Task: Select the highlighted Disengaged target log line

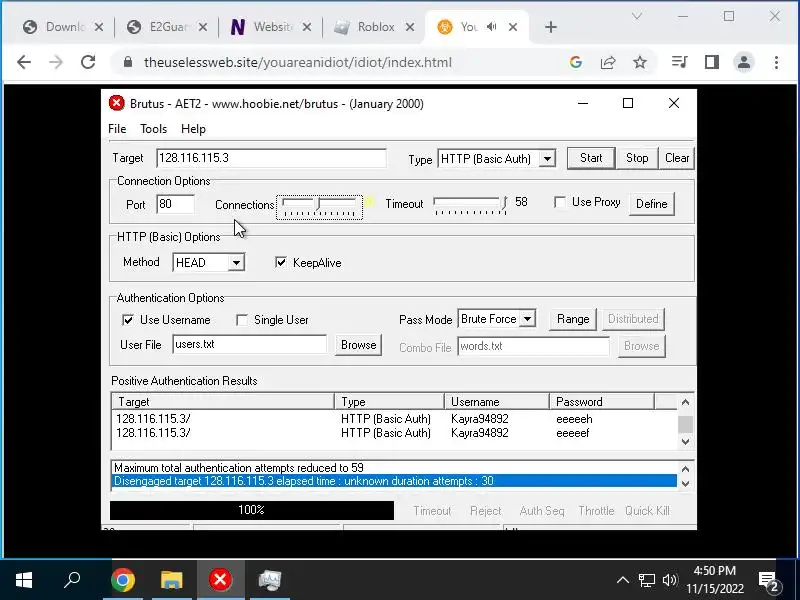Action: tap(394, 481)
